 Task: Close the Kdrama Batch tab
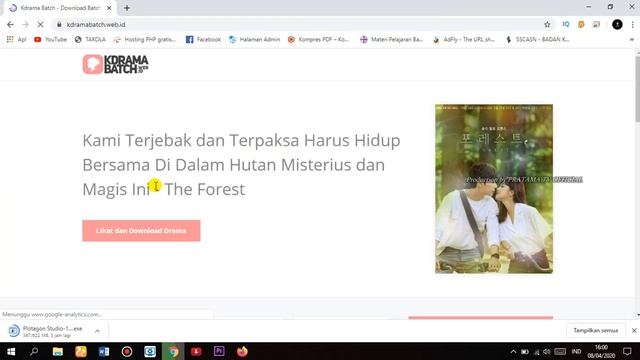point(109,8)
